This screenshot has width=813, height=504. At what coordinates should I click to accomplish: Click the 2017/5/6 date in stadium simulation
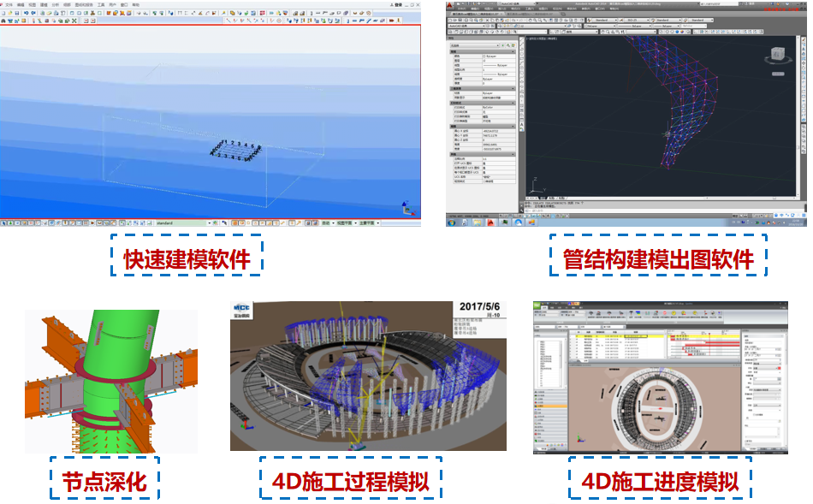click(x=479, y=306)
